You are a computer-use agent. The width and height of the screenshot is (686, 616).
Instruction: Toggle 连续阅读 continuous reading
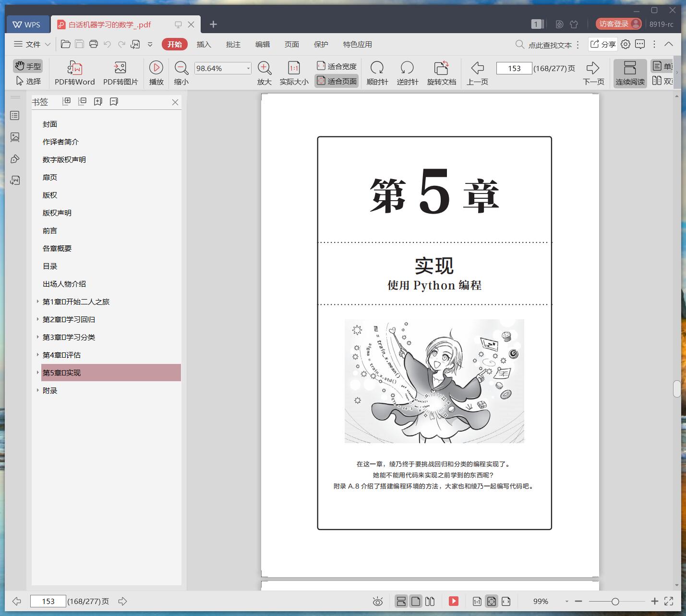(630, 73)
